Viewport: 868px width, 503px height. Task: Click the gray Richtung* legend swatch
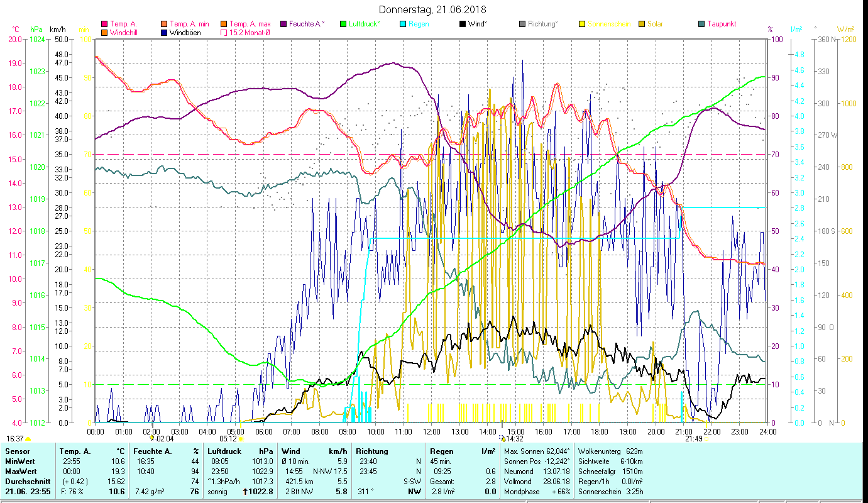(523, 25)
